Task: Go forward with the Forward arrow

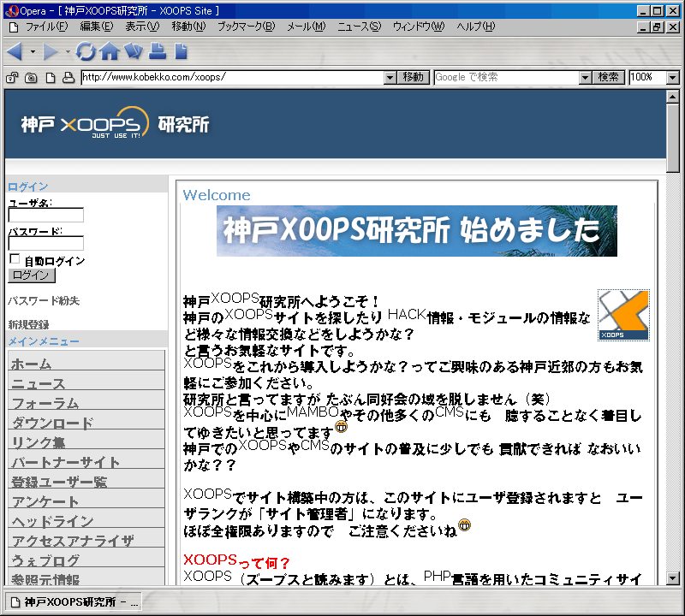Action: (x=51, y=52)
